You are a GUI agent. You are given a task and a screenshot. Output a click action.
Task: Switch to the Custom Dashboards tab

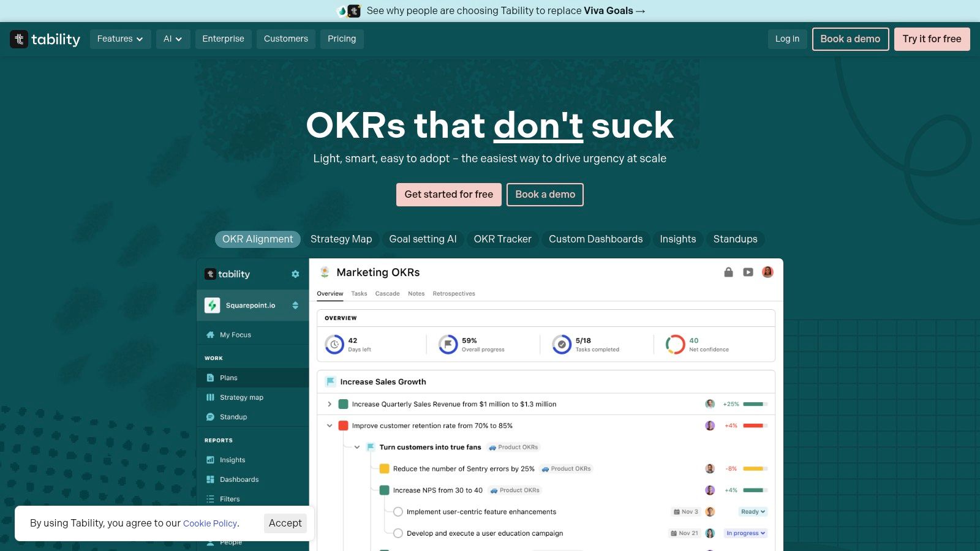tap(595, 239)
